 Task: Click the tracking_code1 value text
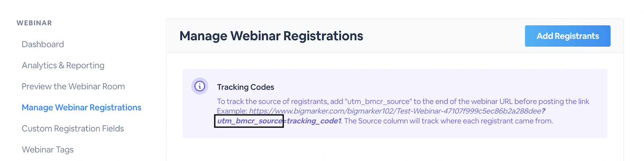[x=314, y=121]
